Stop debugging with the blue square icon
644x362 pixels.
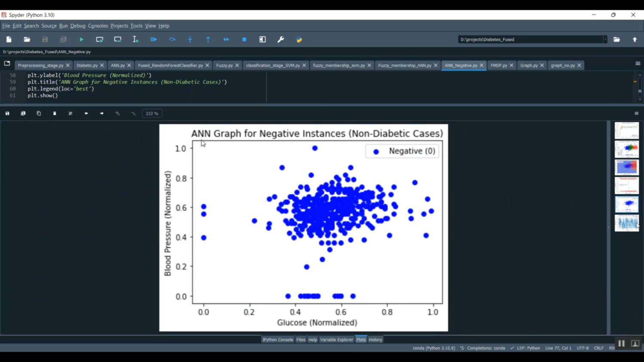(244, 39)
